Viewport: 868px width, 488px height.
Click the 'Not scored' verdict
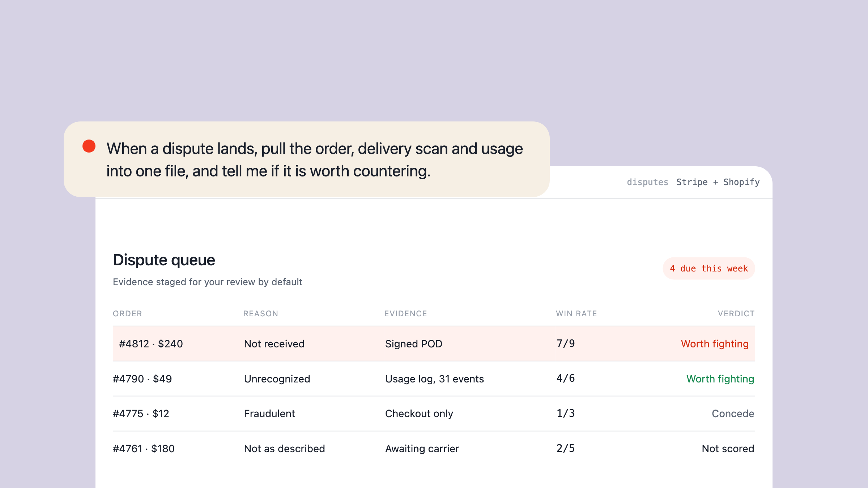pyautogui.click(x=728, y=449)
